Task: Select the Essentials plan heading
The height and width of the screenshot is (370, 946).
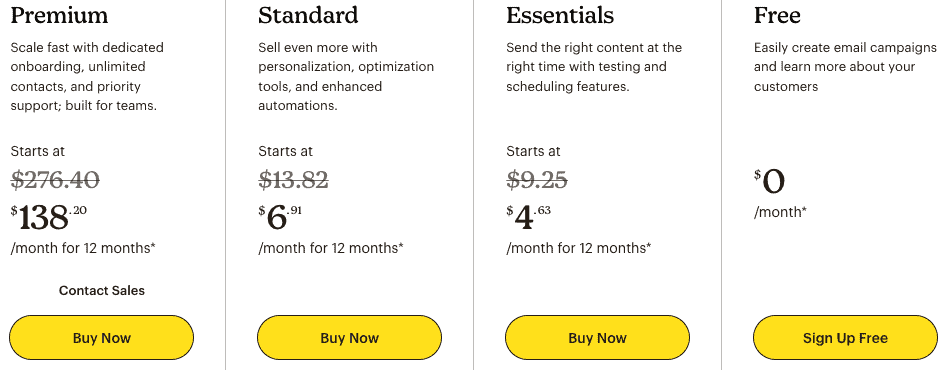Action: pos(560,15)
